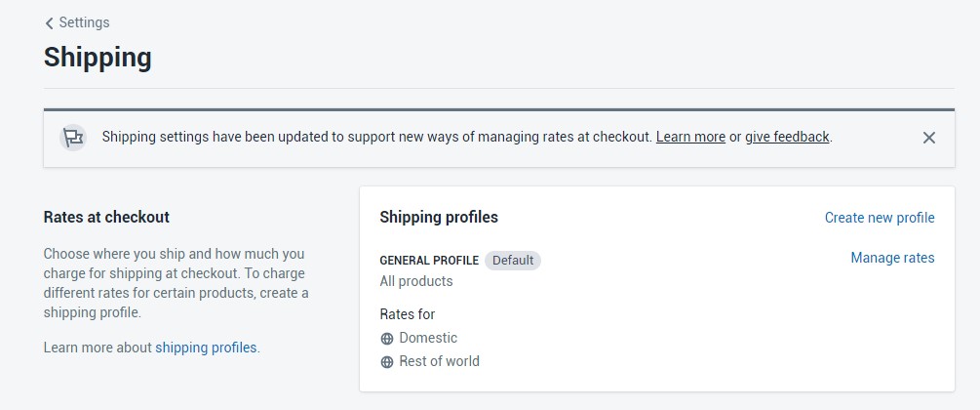Click the back chevron arrow beside Settings
The height and width of the screenshot is (410, 980).
pyautogui.click(x=49, y=22)
